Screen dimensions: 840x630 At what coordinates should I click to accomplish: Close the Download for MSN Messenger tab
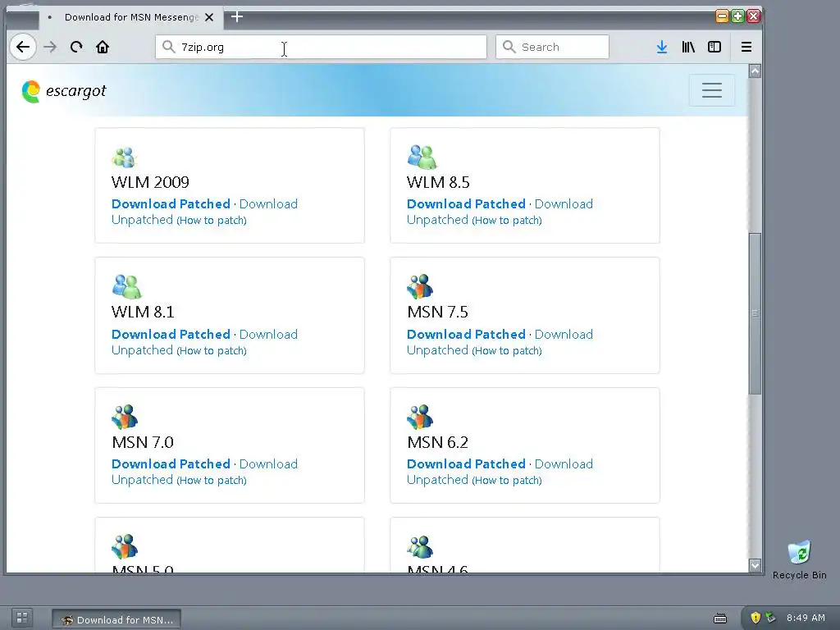pos(209,17)
